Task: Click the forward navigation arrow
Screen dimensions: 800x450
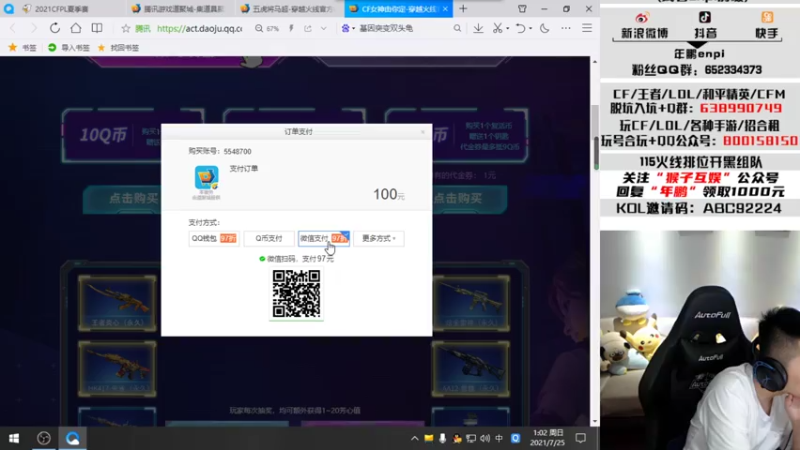Action: point(34,29)
